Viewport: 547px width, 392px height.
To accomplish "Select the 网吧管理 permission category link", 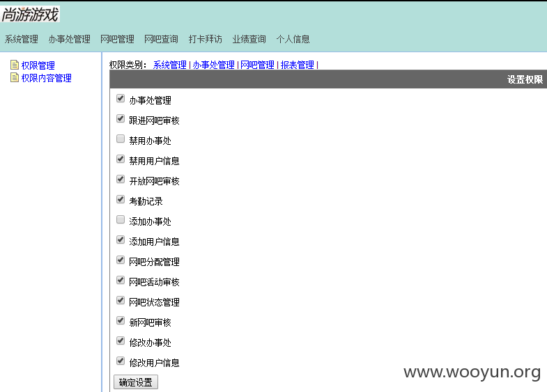I will point(257,65).
